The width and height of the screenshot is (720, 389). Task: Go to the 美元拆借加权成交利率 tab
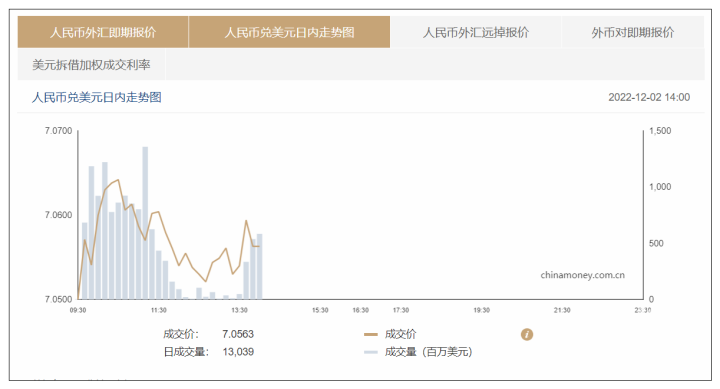pyautogui.click(x=91, y=65)
